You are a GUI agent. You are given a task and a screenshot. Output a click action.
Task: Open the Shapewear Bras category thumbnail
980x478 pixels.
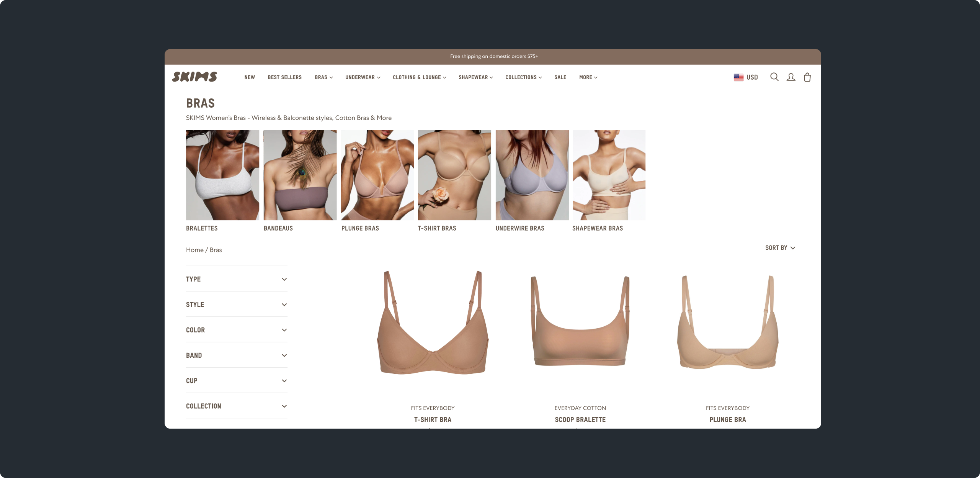click(x=609, y=175)
